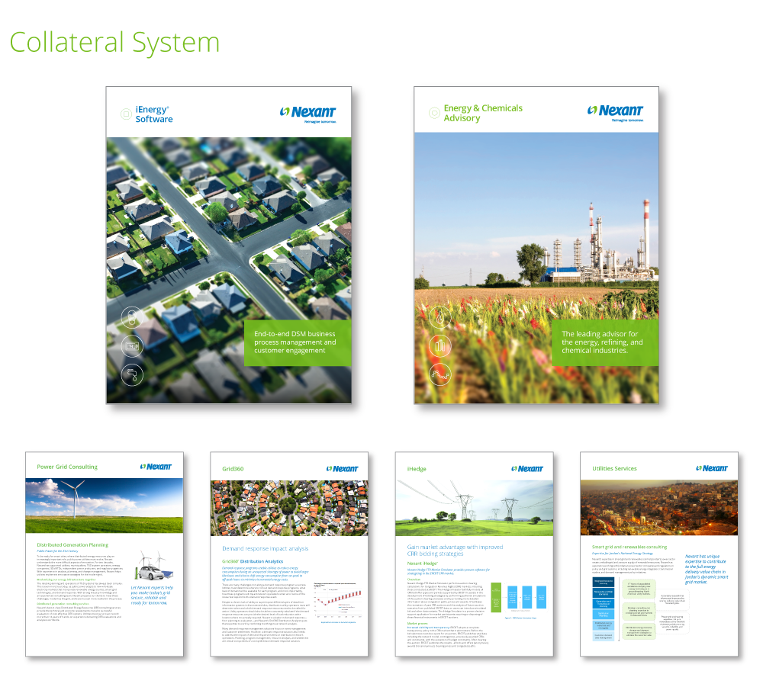Select the "Distributed Generation Planning" heading
Screen dimensions: 763x700
tap(72, 544)
